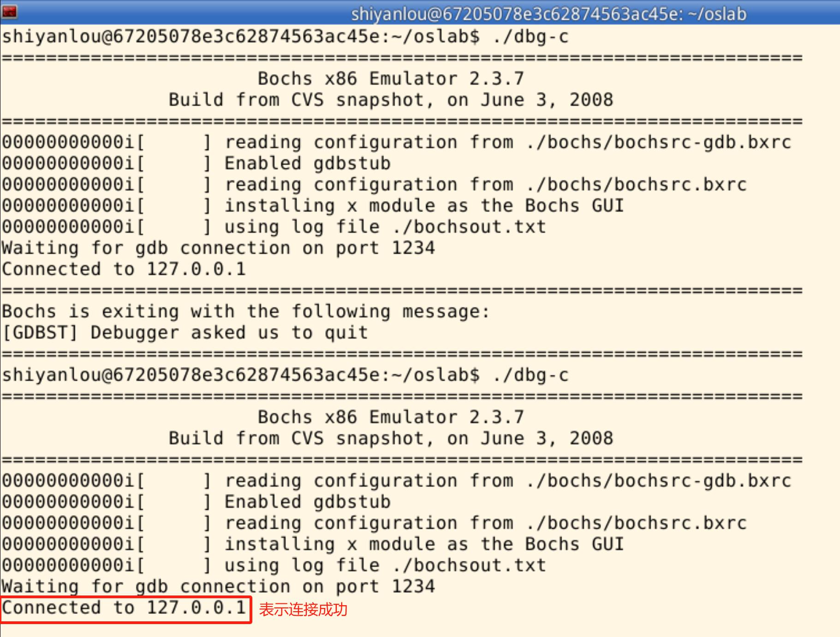Click '[GDBST] Debugger asked us to quit' line
The height and width of the screenshot is (637, 840).
point(185,333)
